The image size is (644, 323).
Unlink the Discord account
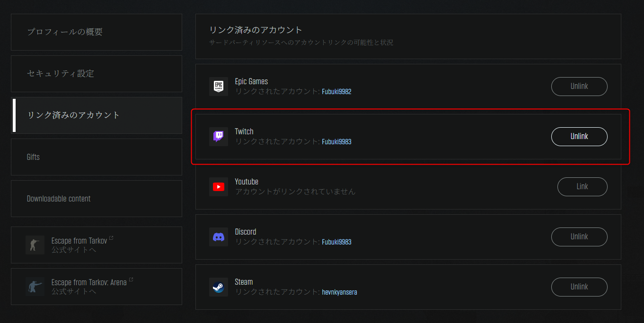[x=579, y=237]
